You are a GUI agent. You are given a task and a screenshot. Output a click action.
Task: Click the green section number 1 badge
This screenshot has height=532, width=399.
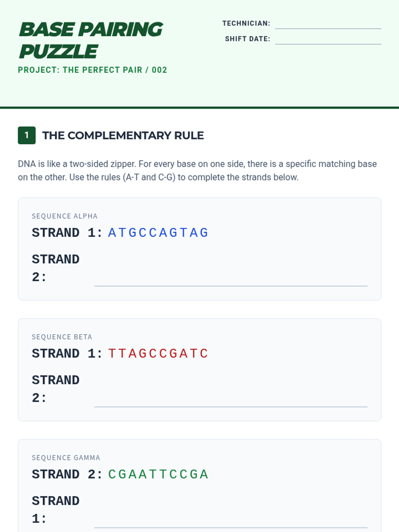(x=27, y=135)
